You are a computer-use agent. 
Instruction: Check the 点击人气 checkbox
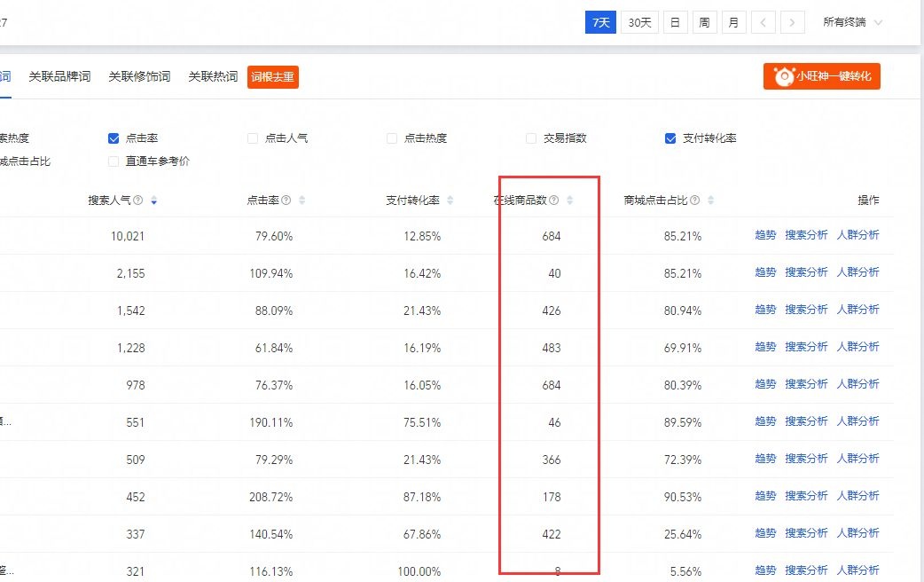point(253,138)
